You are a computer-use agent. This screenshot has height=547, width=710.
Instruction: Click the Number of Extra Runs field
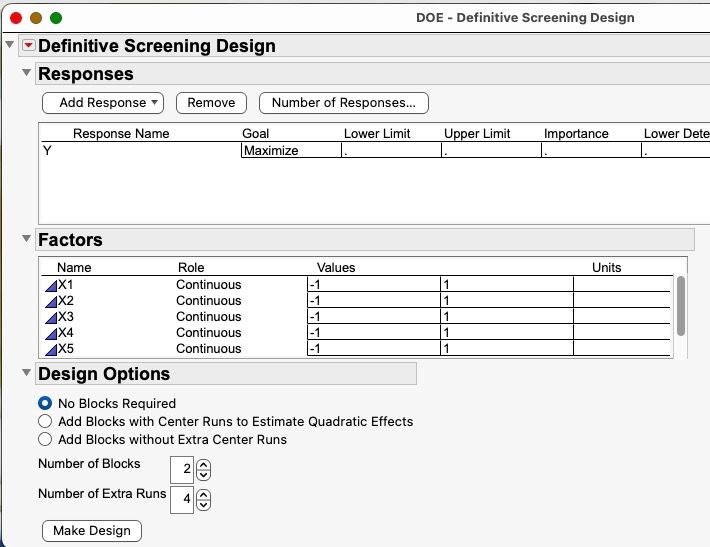tap(182, 500)
